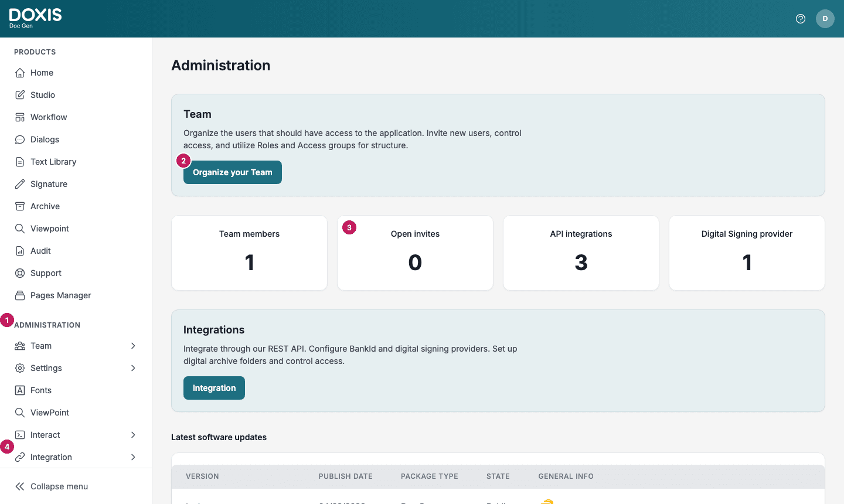Open the Open invites count card
844x504 pixels.
[415, 253]
